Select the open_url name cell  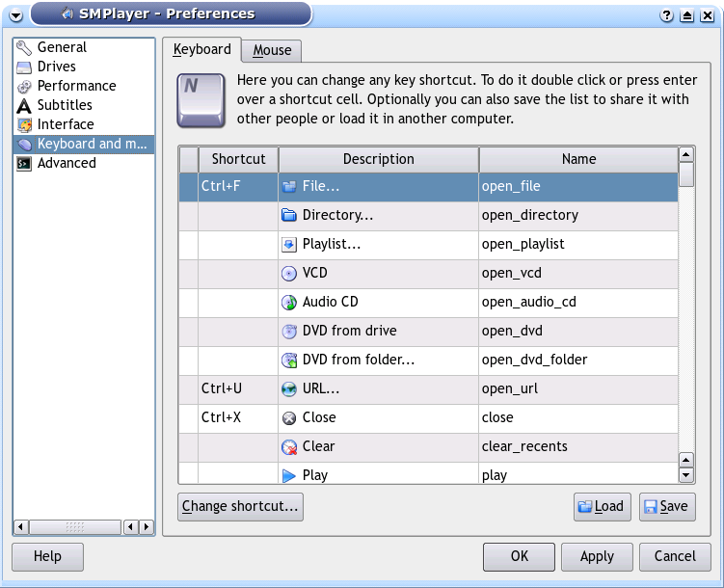click(578, 389)
